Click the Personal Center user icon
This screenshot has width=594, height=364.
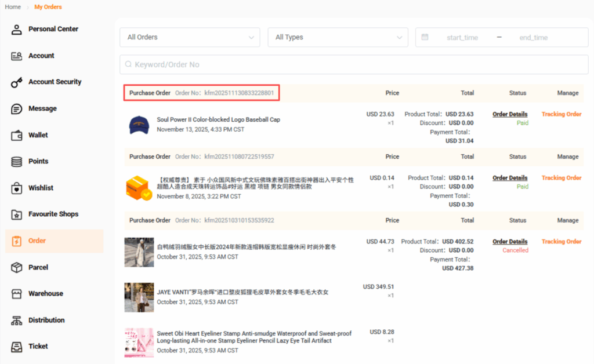[x=17, y=30]
